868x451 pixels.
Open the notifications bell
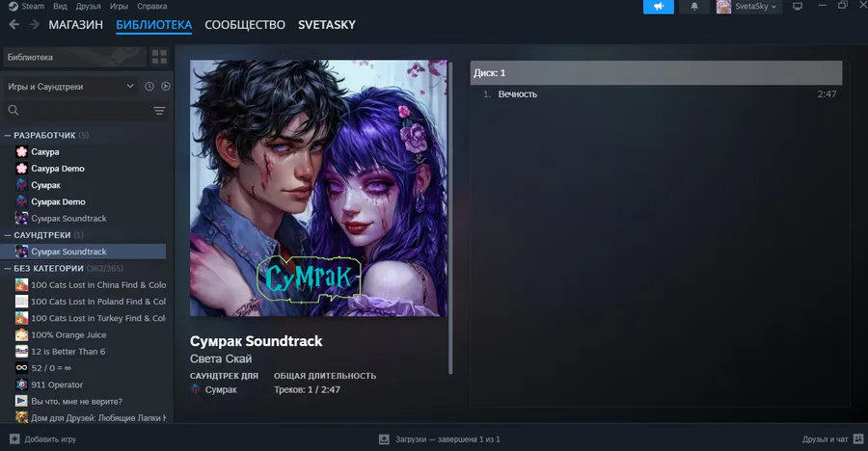click(x=694, y=7)
